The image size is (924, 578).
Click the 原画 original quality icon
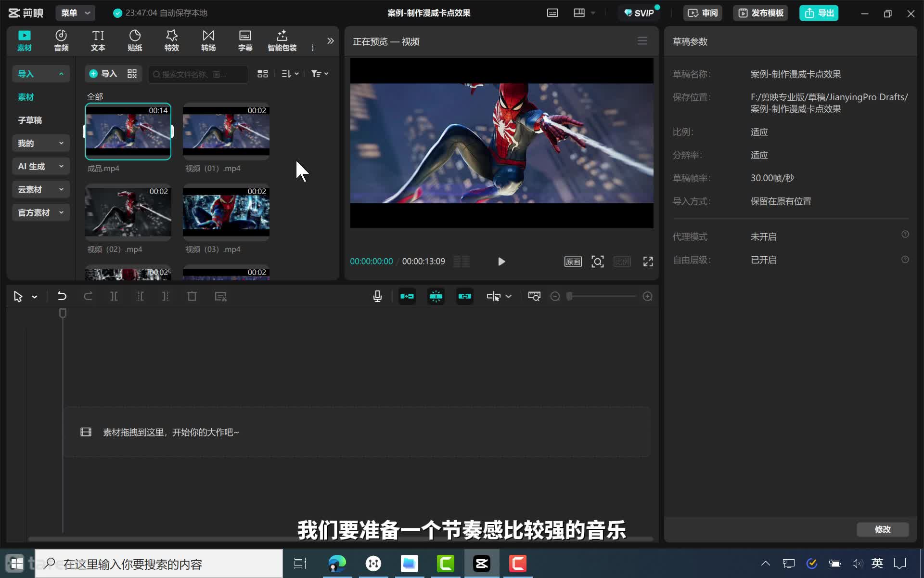click(573, 262)
